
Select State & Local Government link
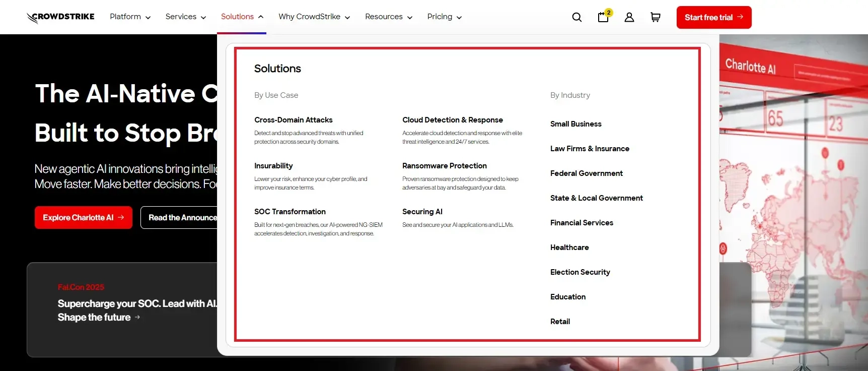click(x=597, y=198)
